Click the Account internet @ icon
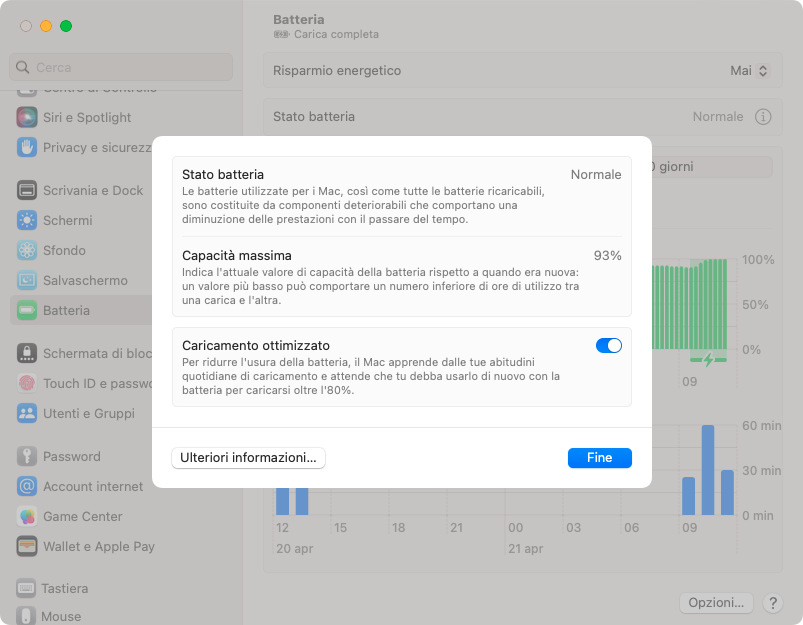 [27, 486]
